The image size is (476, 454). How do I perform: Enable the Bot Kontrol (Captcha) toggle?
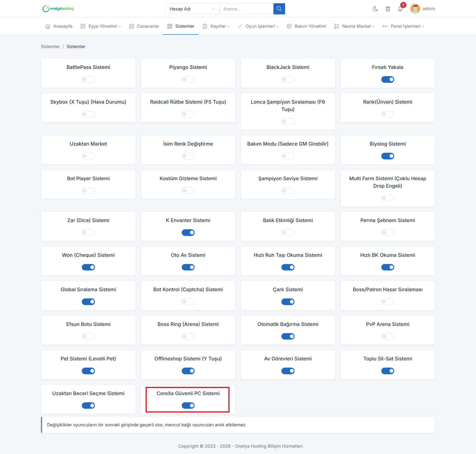click(x=188, y=302)
